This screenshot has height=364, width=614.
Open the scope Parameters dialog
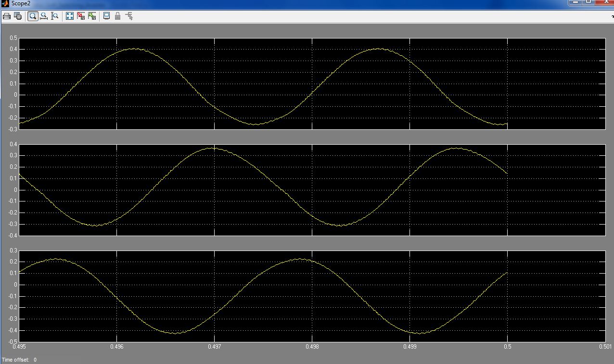[17, 16]
